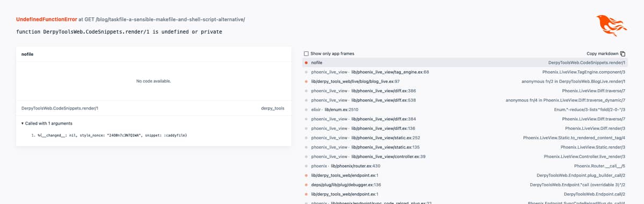Click Phoenix.LiveView.TagEngine.component/3 function name

[x=584, y=72]
